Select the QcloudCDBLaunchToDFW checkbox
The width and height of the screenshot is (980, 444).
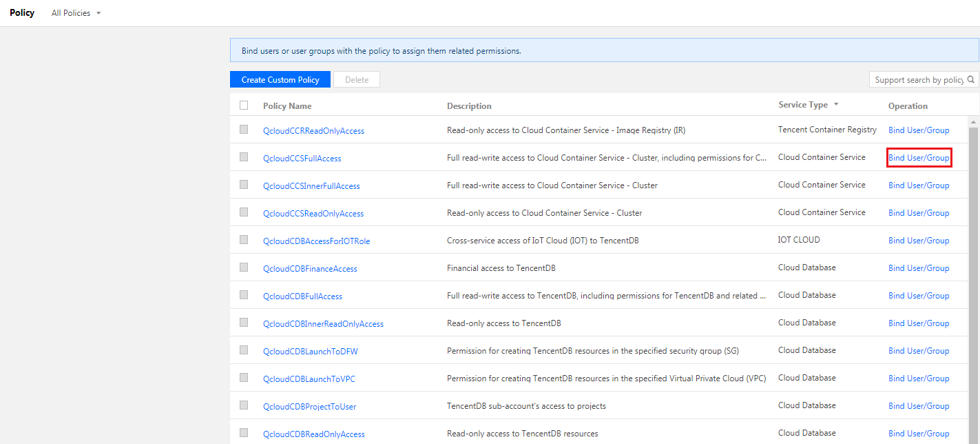click(244, 350)
